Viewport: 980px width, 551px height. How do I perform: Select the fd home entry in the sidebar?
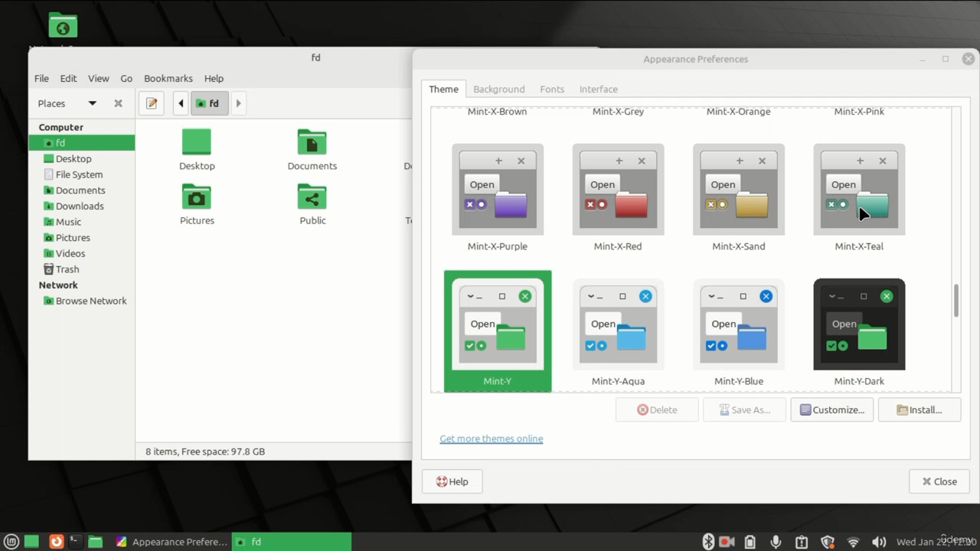tap(82, 142)
